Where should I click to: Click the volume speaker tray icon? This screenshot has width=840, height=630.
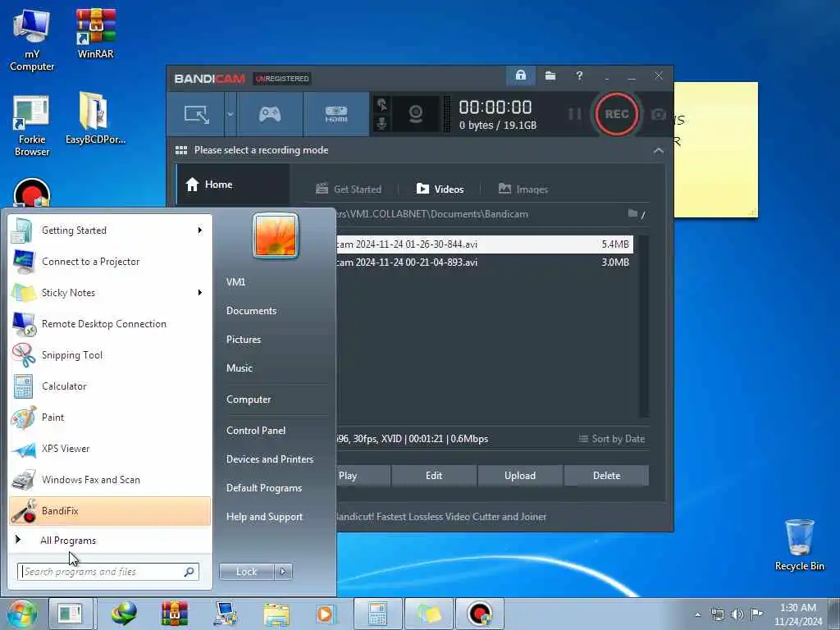pos(737,614)
